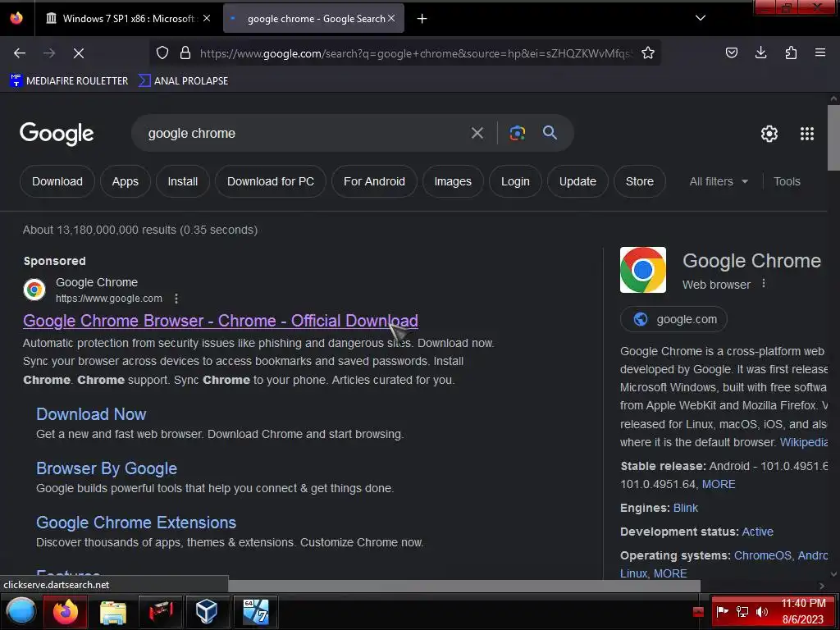Apply the Install filter chip

183,181
